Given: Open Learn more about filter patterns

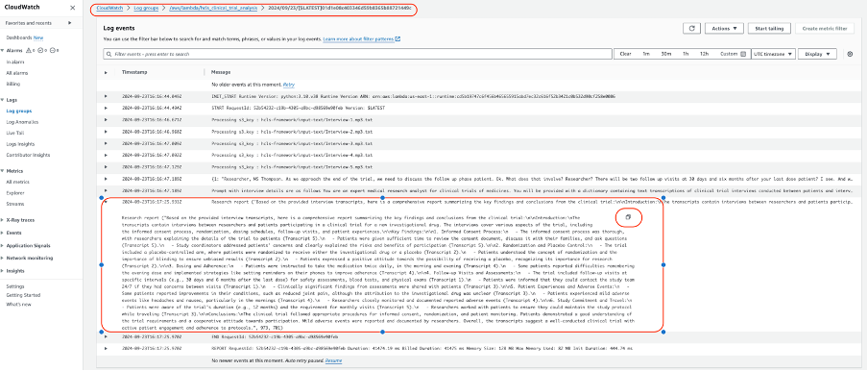Looking at the screenshot, I should [359, 39].
